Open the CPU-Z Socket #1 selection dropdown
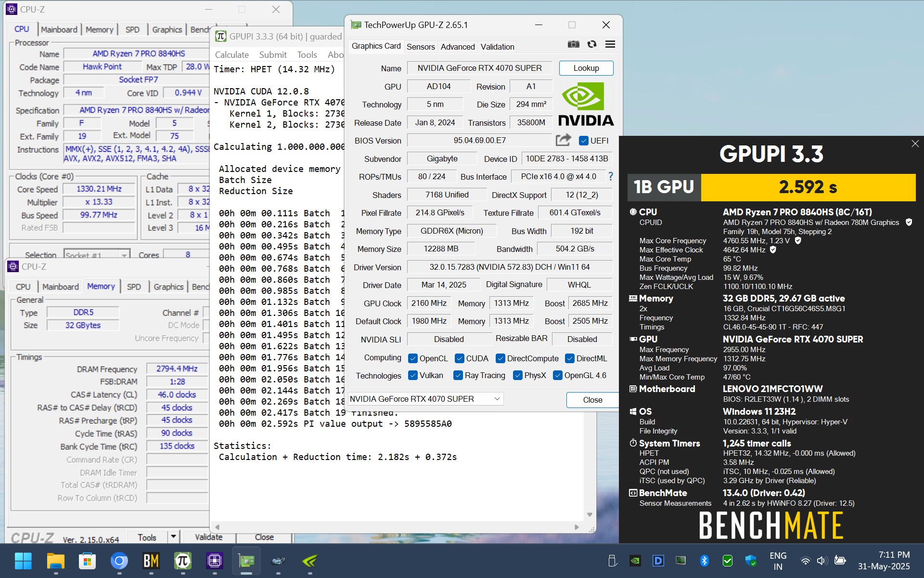The width and height of the screenshot is (924, 578). (x=97, y=255)
